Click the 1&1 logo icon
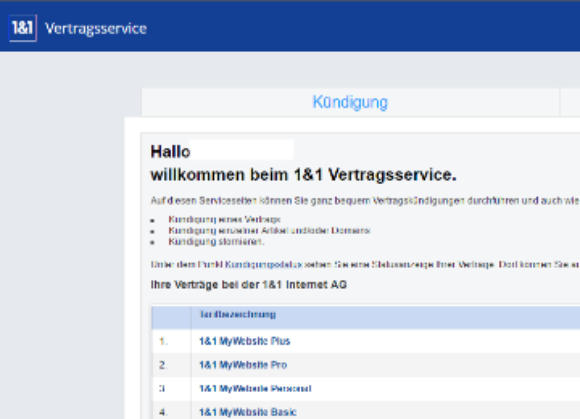 [x=23, y=28]
